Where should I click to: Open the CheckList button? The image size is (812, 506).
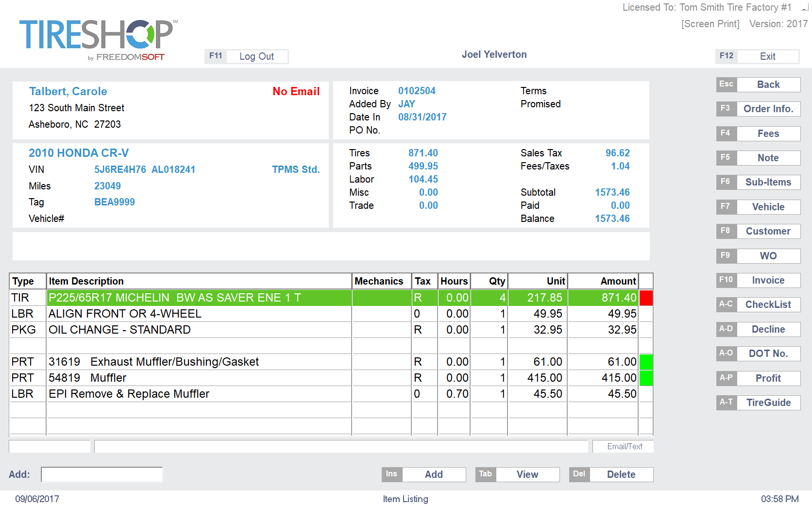pyautogui.click(x=758, y=304)
